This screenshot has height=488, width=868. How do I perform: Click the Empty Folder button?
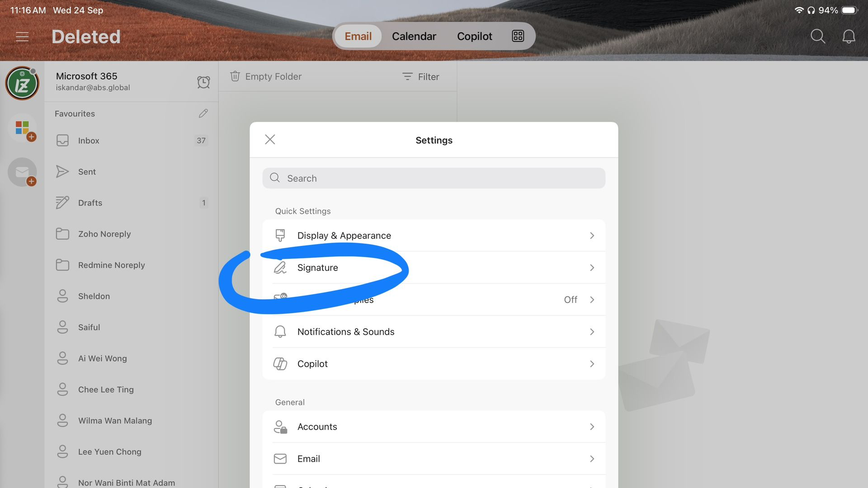(x=266, y=76)
